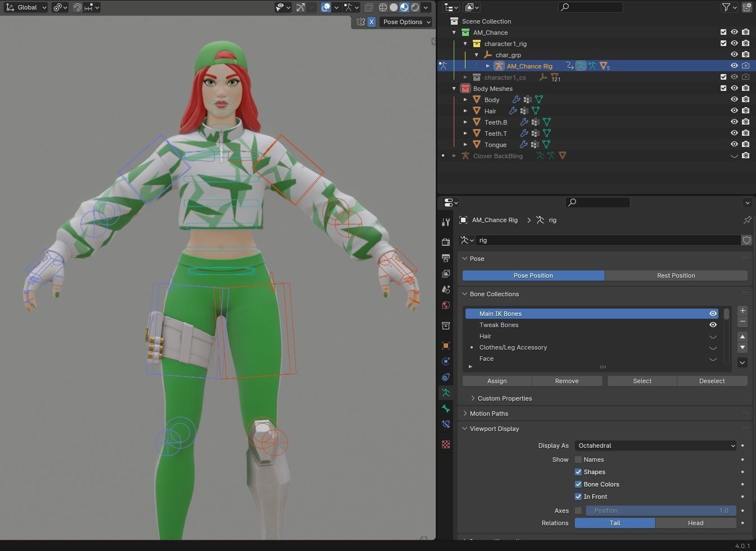Set Relations to Tail
The height and width of the screenshot is (551, 756).
coord(615,523)
